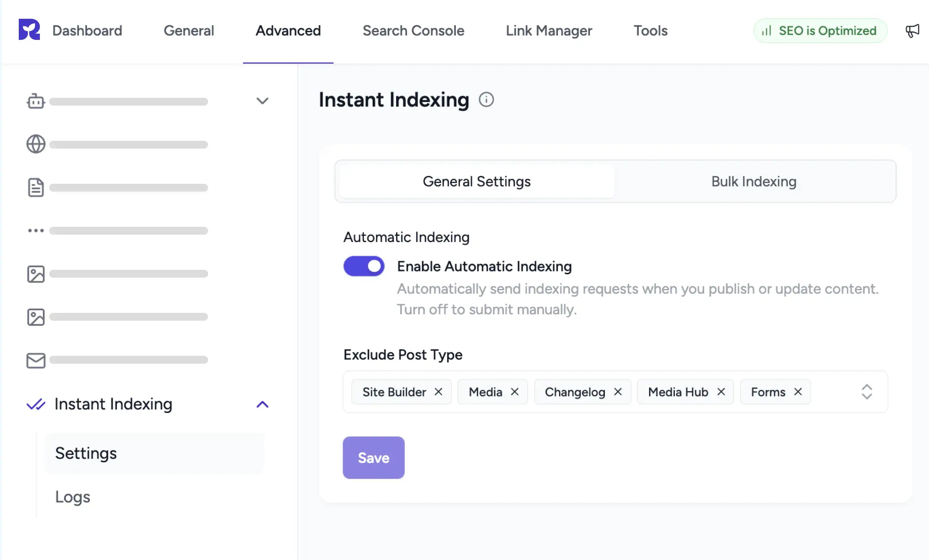Click the lower image sidebar icon
The image size is (929, 560).
coord(36,317)
